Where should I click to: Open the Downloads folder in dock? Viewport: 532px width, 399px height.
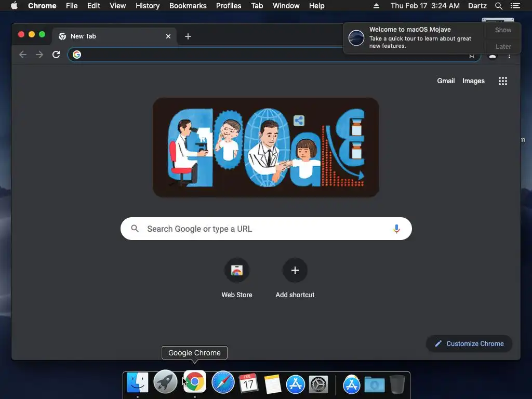[375, 384]
